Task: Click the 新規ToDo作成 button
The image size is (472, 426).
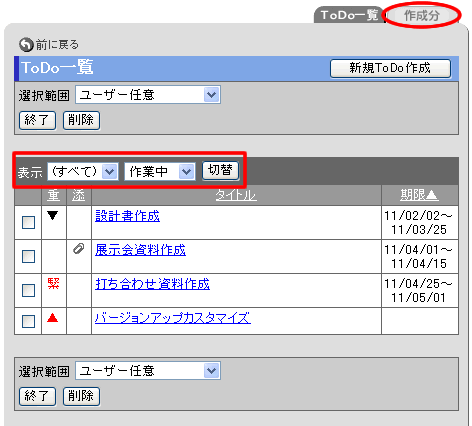Action: coord(390,68)
